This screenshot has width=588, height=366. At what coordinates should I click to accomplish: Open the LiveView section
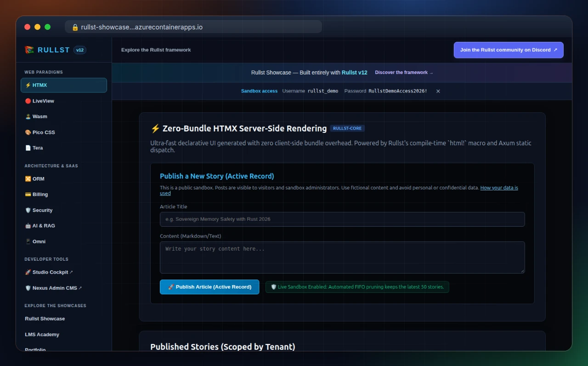64,101
